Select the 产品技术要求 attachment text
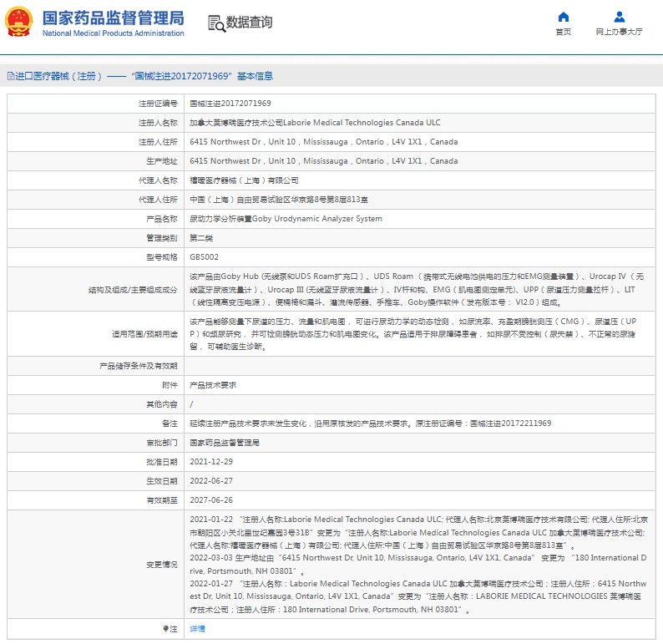 pos(213,385)
